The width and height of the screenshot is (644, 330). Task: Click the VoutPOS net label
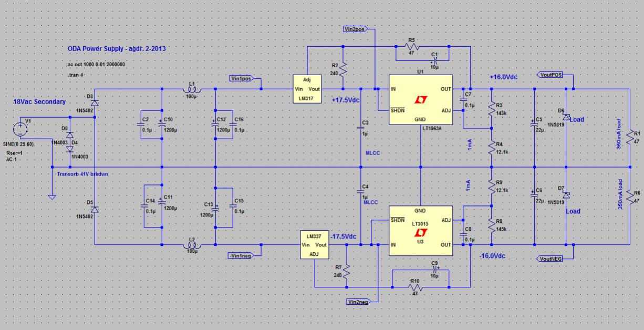pos(549,75)
